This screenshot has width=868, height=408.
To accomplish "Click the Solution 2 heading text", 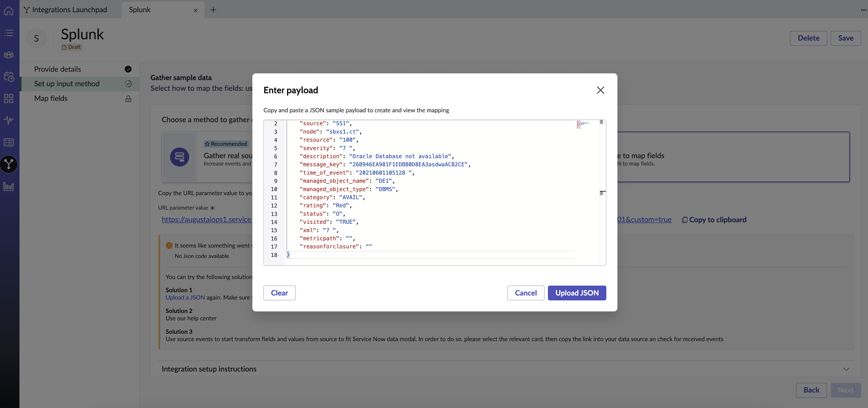I will 179,311.
